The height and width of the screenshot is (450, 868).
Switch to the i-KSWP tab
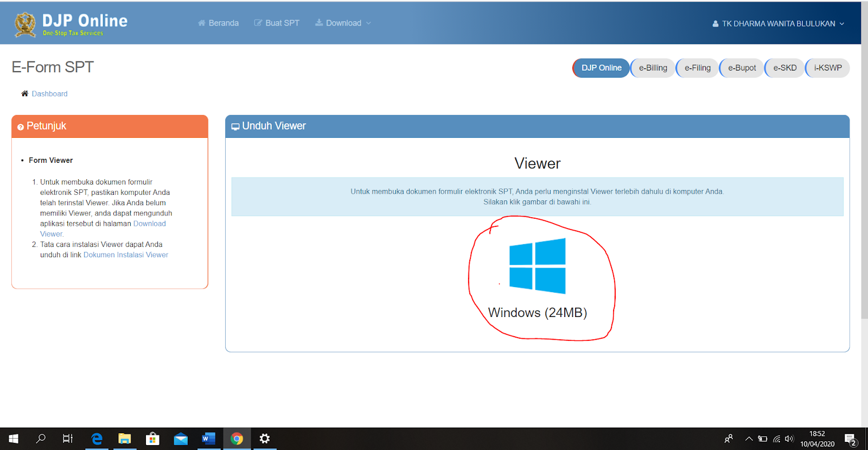828,68
